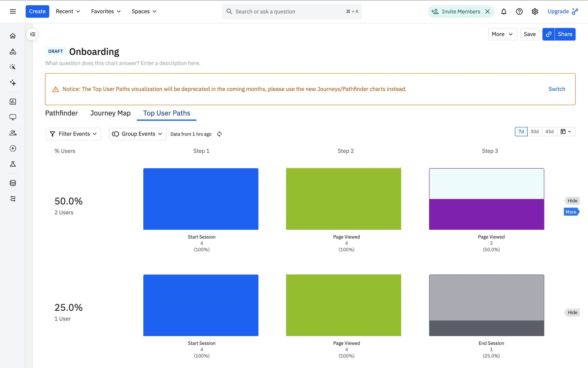Open the notifications bell
Image resolution: width=588 pixels, height=368 pixels.
503,12
